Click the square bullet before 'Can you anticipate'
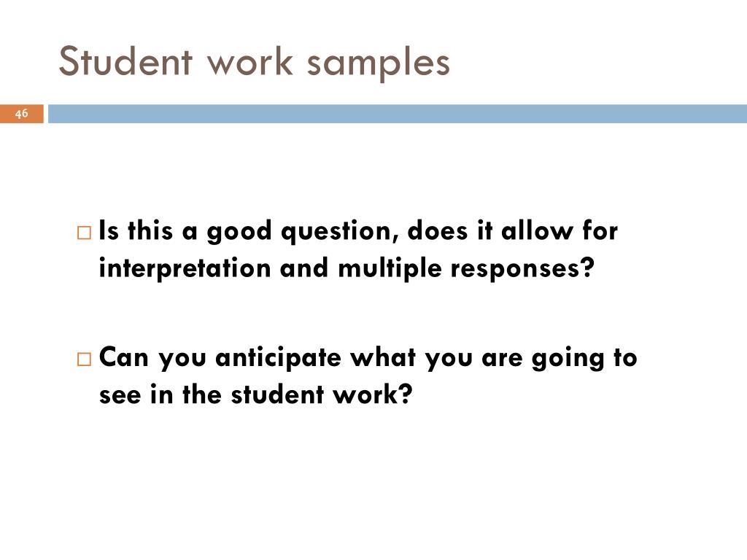The width and height of the screenshot is (747, 560). click(x=84, y=359)
